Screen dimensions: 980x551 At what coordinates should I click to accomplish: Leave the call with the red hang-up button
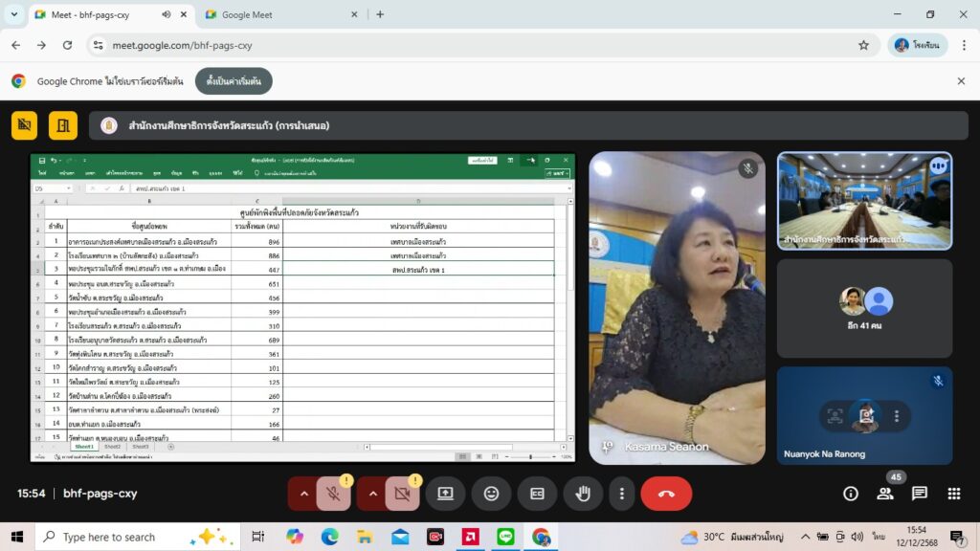click(666, 494)
